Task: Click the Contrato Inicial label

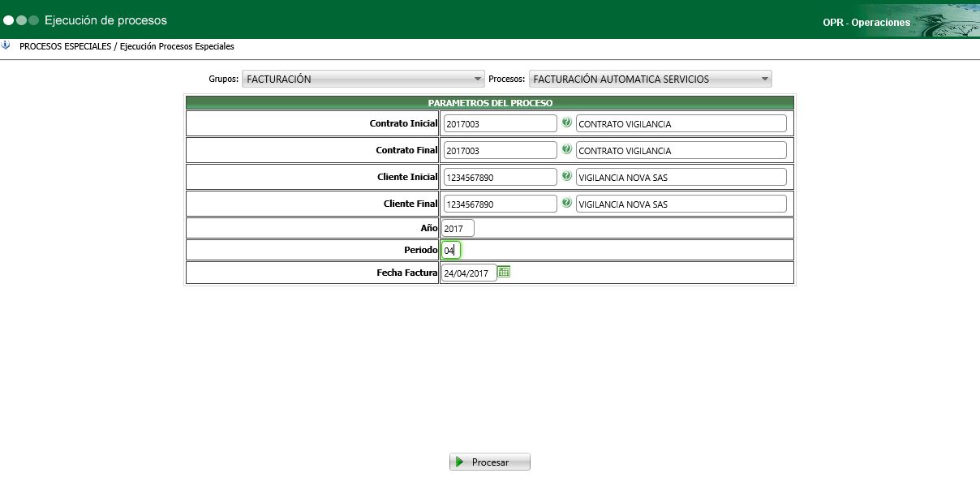Action: pyautogui.click(x=403, y=123)
